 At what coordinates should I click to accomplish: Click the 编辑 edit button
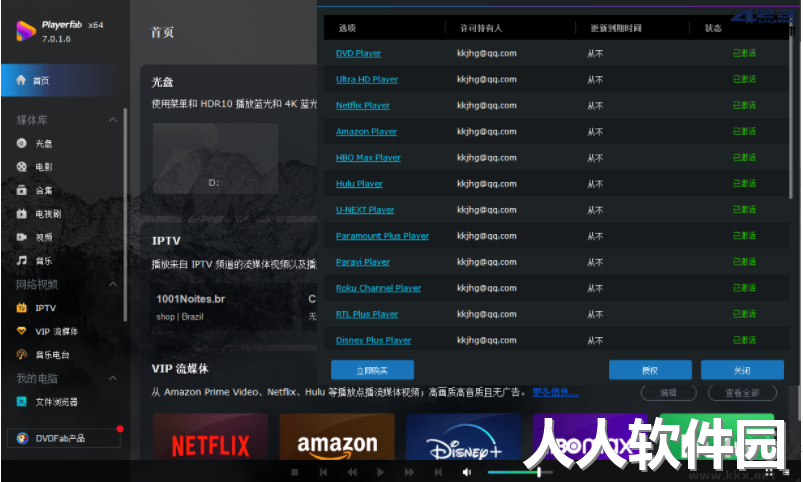[668, 393]
